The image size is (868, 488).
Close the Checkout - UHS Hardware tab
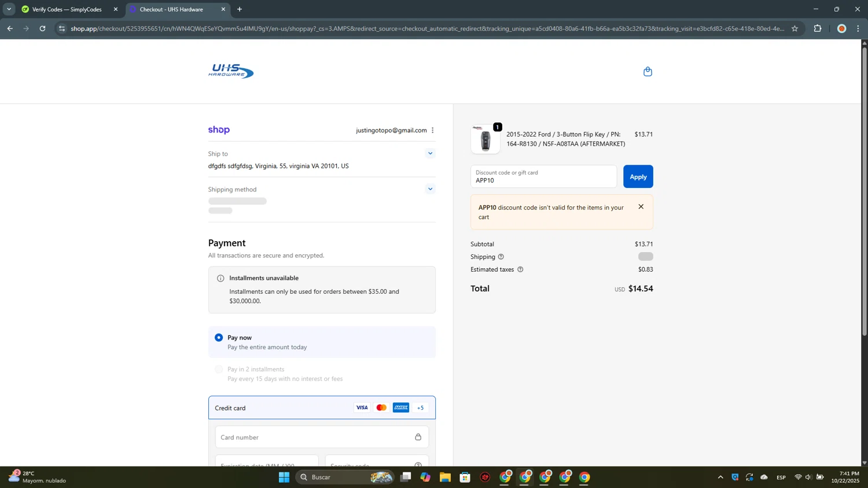pos(223,9)
